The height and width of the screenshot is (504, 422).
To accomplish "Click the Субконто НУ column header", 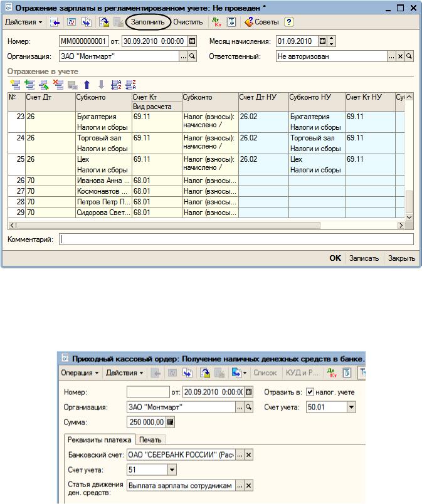I will point(317,102).
